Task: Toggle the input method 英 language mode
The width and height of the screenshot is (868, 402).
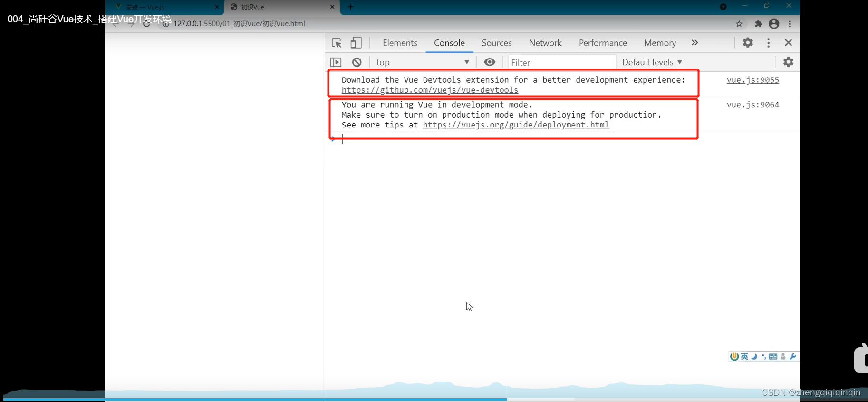Action: (744, 356)
